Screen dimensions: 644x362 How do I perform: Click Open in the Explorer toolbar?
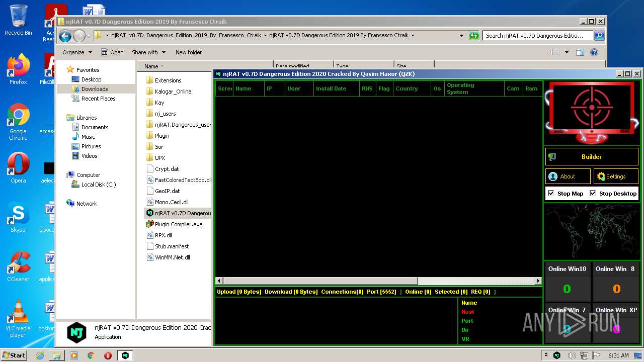pyautogui.click(x=112, y=52)
